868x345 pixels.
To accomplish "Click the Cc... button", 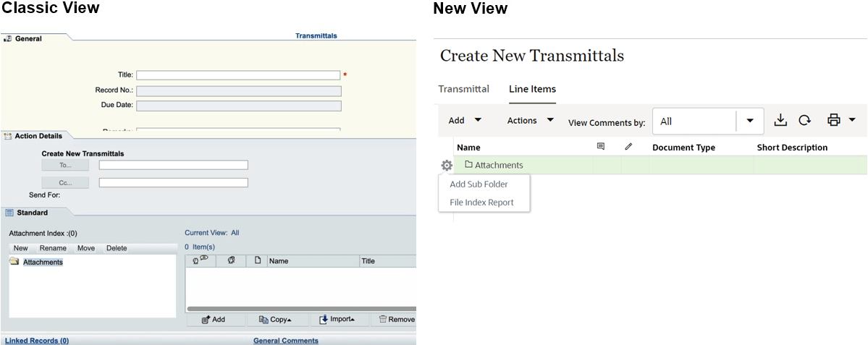I will click(x=65, y=183).
